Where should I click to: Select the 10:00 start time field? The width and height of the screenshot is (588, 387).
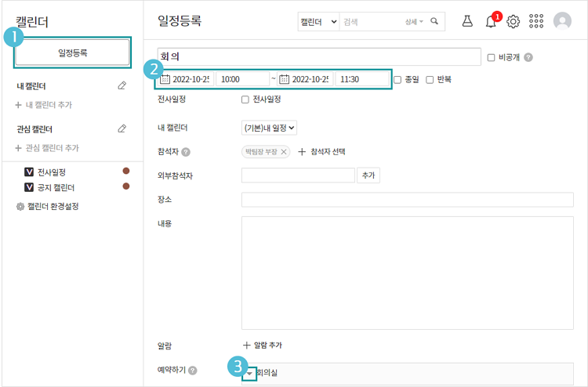pyautogui.click(x=242, y=79)
